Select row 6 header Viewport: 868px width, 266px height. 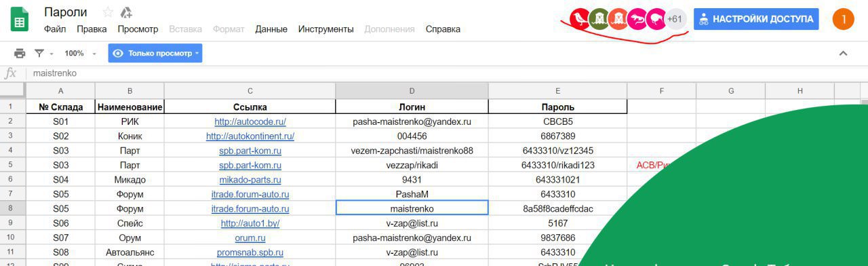click(12, 180)
